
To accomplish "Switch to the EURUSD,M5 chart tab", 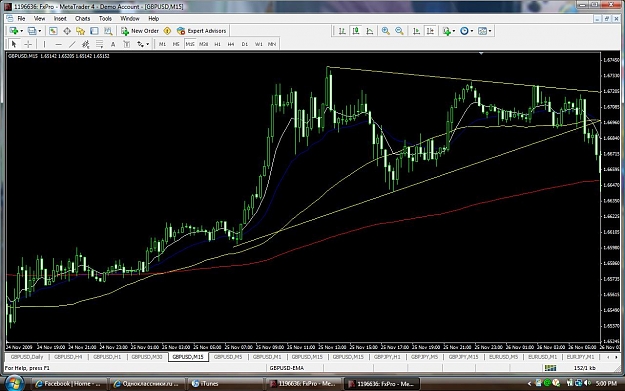I will [x=503, y=357].
